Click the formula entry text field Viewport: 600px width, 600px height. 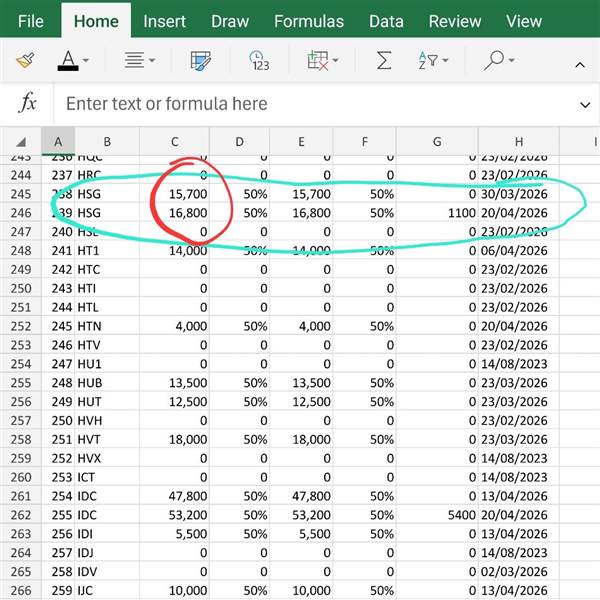pyautogui.click(x=310, y=104)
